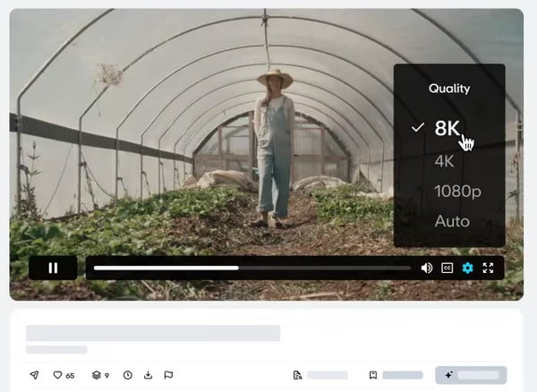This screenshot has width=537, height=392.
Task: Click the like count 65
Action: tap(70, 376)
